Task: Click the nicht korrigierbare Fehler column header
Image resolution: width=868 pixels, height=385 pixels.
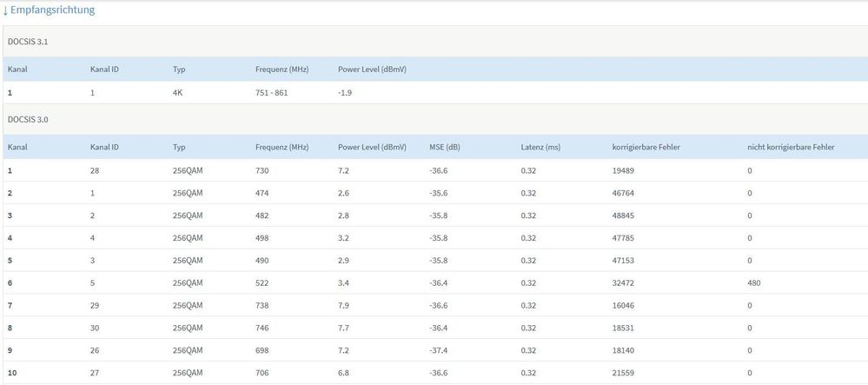Action: 791,147
